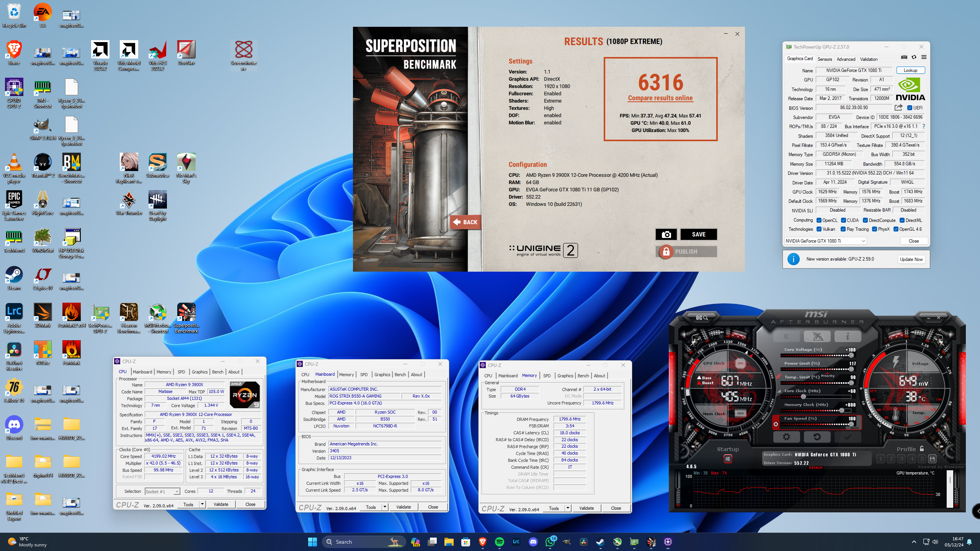Open the Validation tab in GPU-Z
Image resolution: width=980 pixels, height=551 pixels.
(x=869, y=59)
